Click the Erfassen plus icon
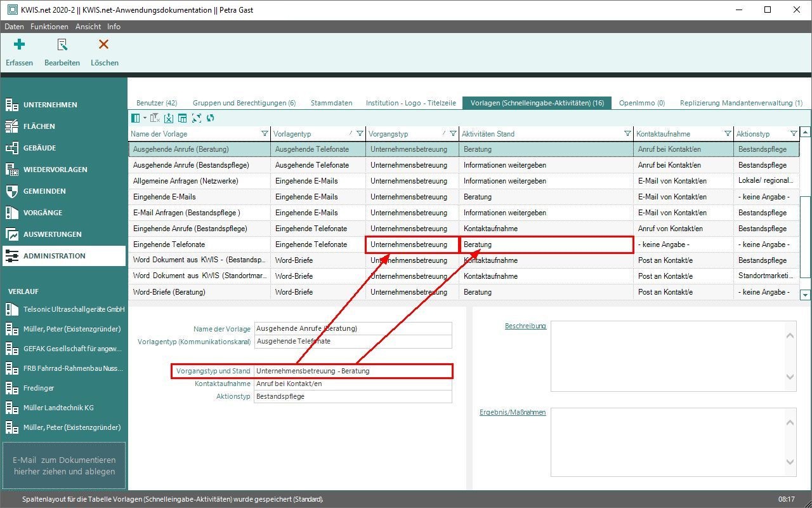 point(20,44)
